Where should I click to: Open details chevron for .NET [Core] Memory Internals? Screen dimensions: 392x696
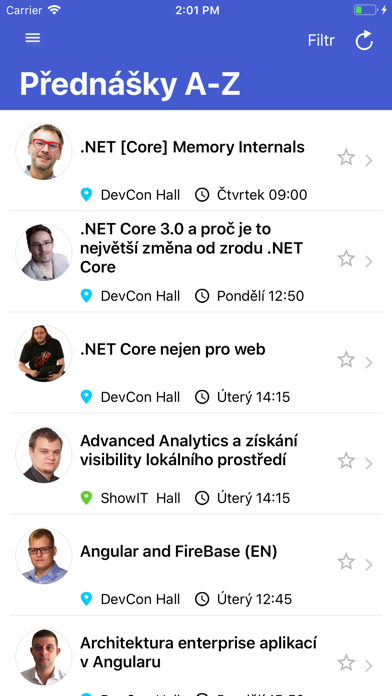368,160
